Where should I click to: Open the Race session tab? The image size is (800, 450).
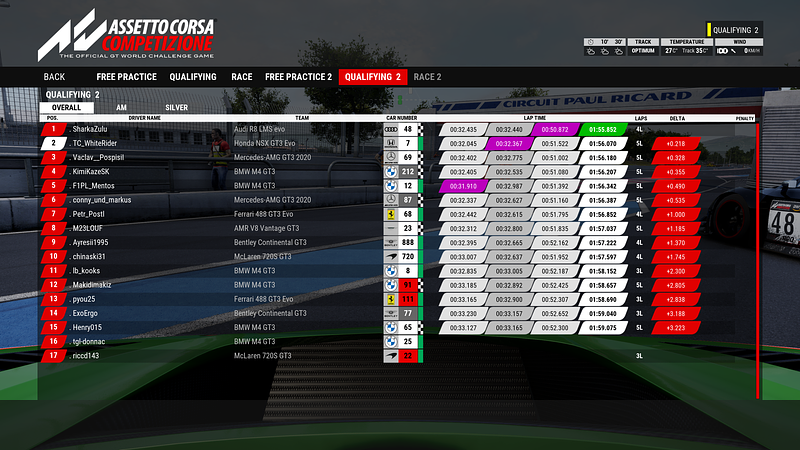click(x=242, y=77)
